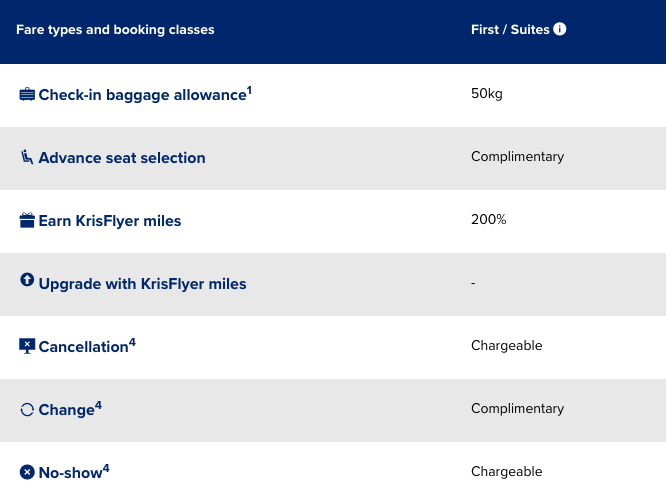
Task: Click the Upgrade with KrisFlyer miles label
Action: point(142,284)
